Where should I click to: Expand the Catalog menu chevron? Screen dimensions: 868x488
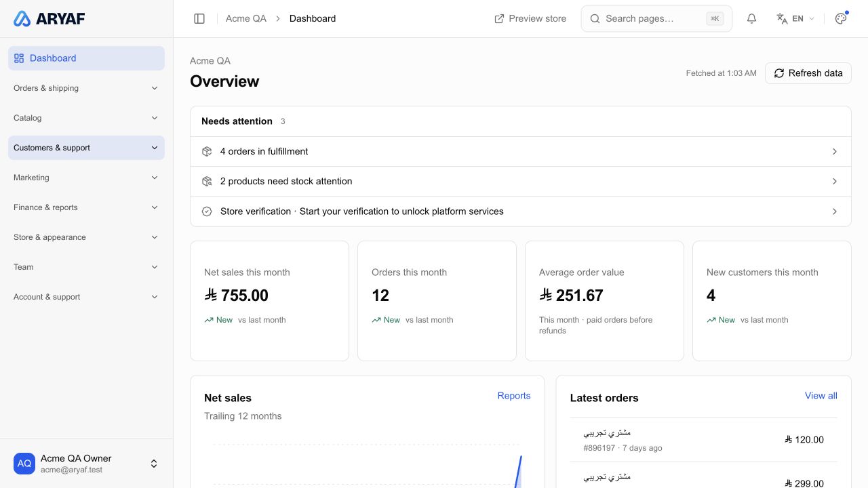(x=155, y=118)
